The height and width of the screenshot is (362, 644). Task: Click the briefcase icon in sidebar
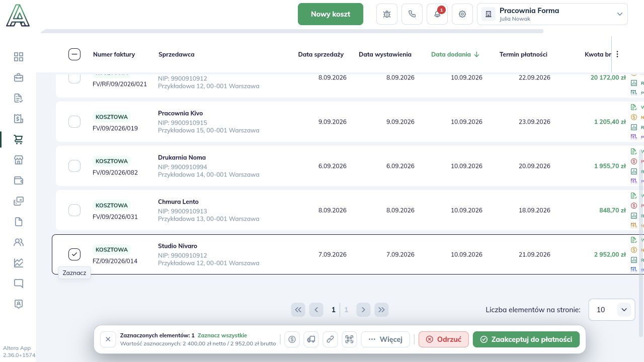[19, 77]
